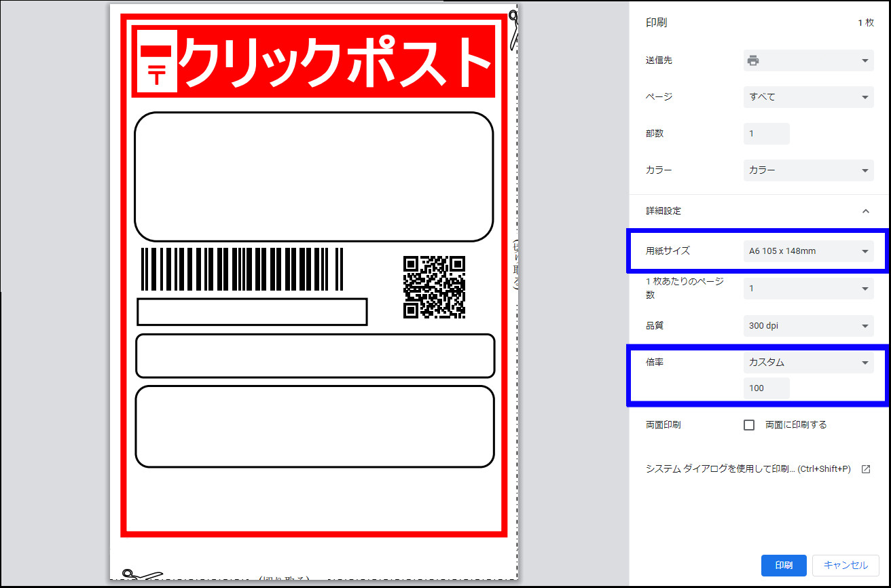Click the barcode in the label preview
Viewport: 891px width, 588px height.
[x=242, y=269]
